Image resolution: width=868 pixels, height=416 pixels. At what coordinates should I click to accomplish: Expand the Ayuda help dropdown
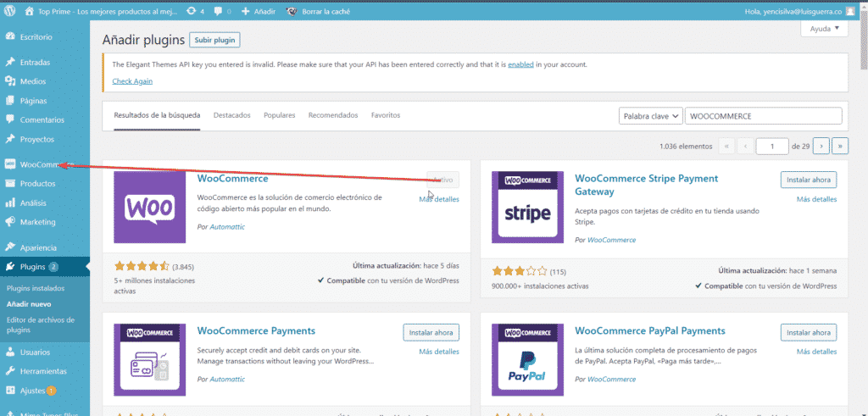coord(824,29)
